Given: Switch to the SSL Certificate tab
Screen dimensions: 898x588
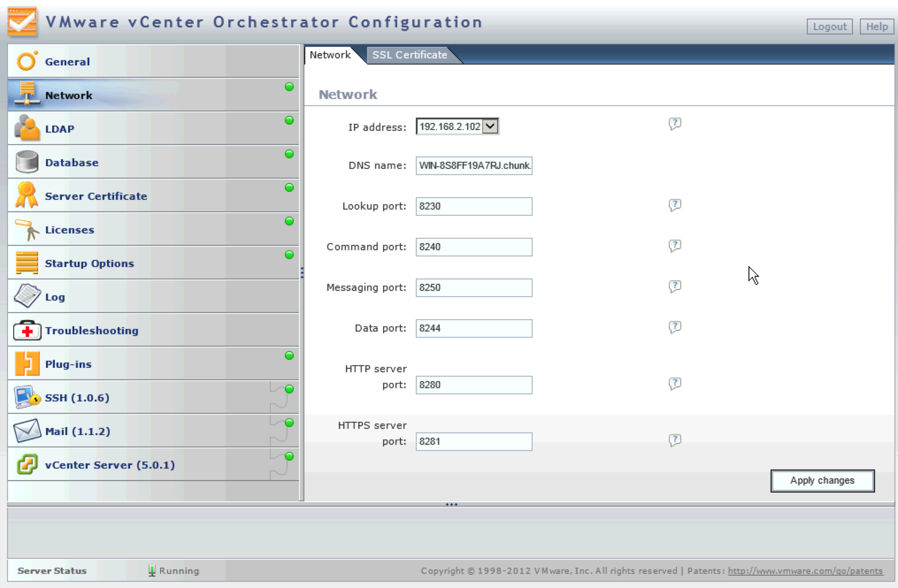Looking at the screenshot, I should 409,55.
